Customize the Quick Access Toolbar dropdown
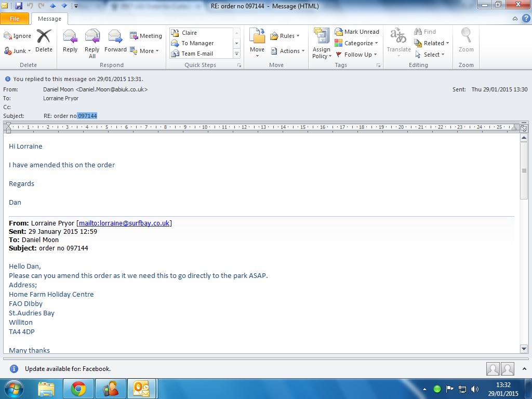Screen dimensions: 532x399 pos(76,6)
